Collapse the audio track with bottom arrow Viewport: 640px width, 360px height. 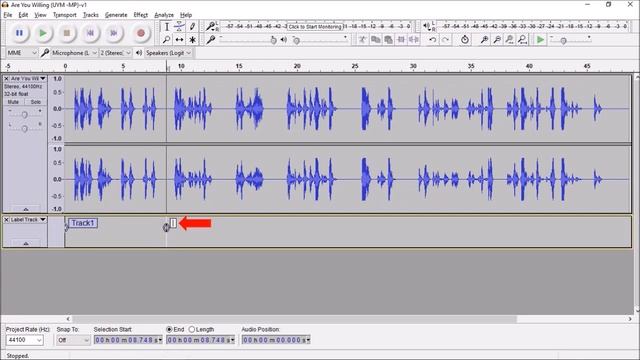click(x=26, y=209)
